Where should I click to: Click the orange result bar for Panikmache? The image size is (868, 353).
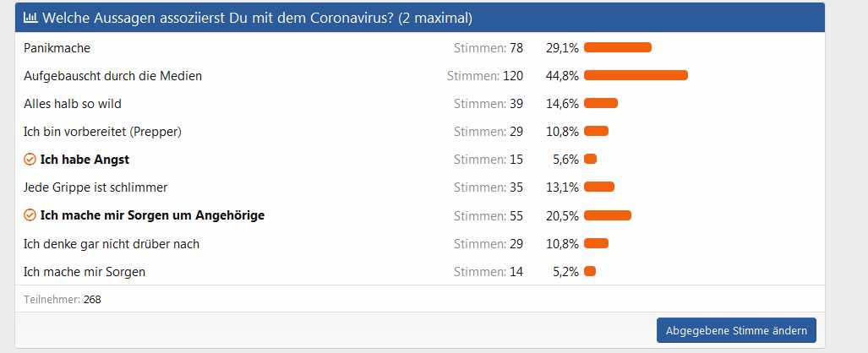pyautogui.click(x=617, y=48)
